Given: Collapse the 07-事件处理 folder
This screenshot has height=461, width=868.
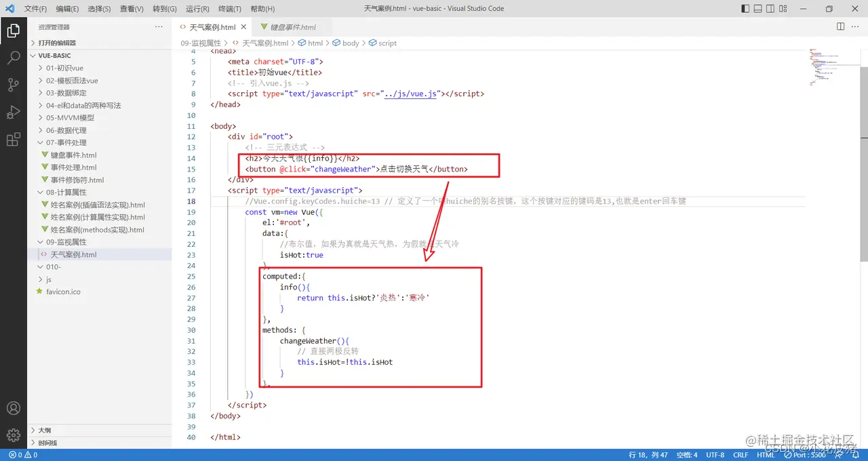Looking at the screenshot, I should click(x=100, y=142).
